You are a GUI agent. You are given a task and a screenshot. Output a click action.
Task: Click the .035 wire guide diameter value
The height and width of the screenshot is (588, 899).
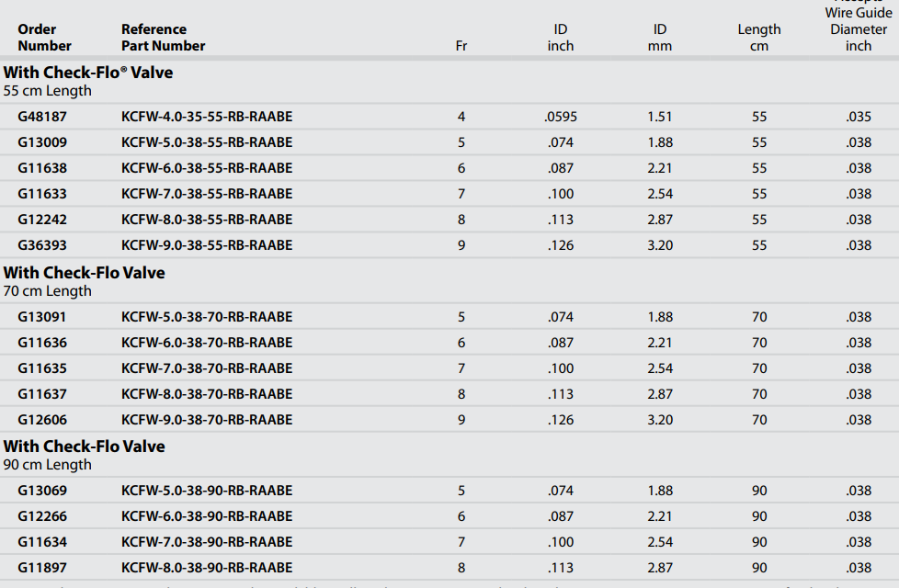click(859, 117)
